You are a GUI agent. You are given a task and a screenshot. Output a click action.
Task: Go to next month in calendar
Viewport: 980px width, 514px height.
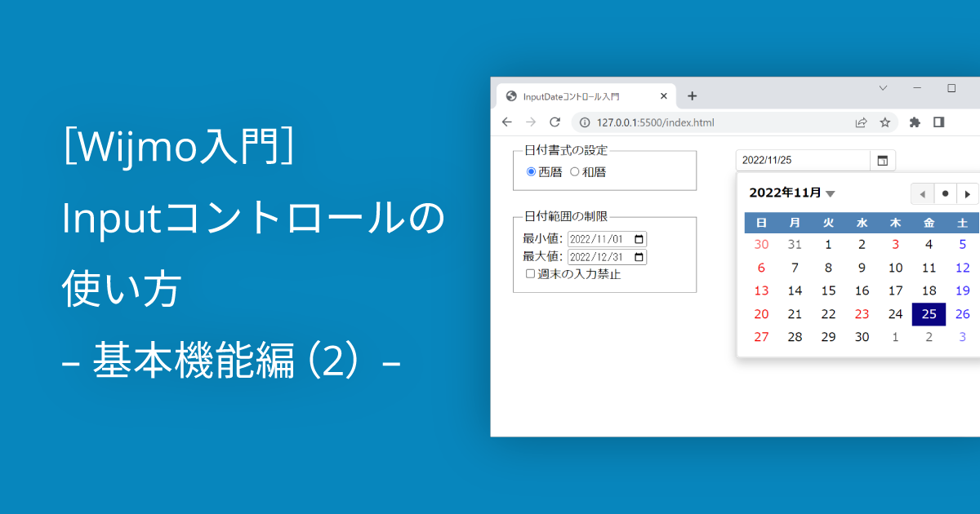pyautogui.click(x=968, y=194)
